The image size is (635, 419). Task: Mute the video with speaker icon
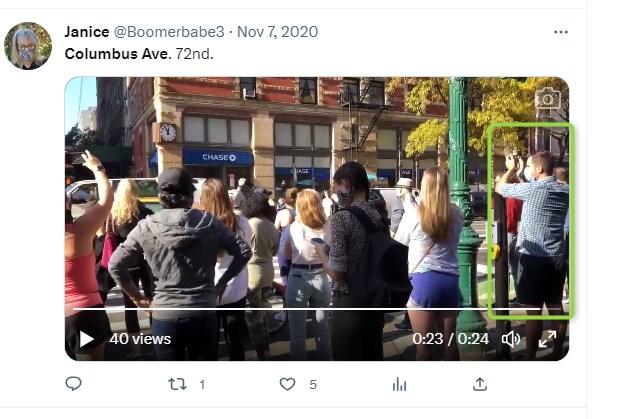tap(511, 339)
